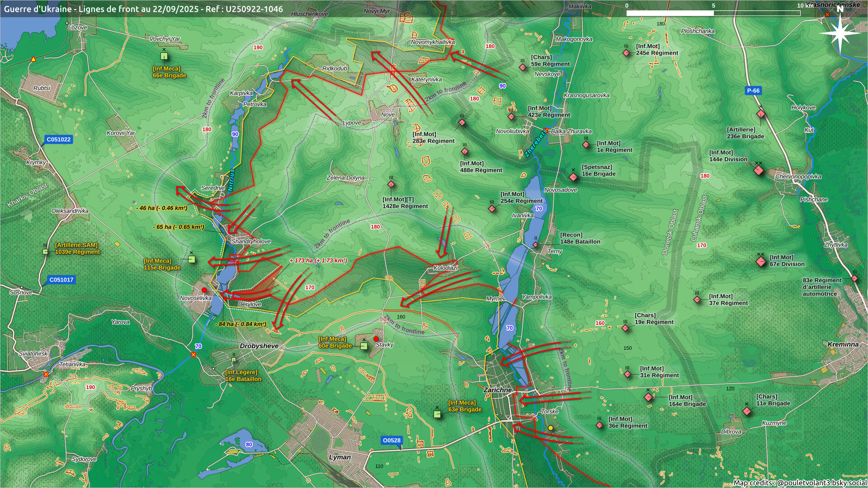Click the C051022 road sign label
The width and height of the screenshot is (868, 488).
59,139
